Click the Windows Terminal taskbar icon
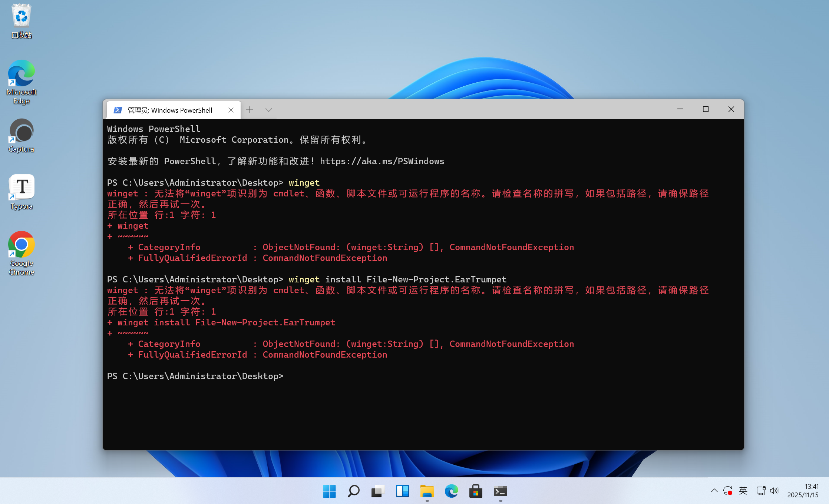829x504 pixels. pos(500,491)
